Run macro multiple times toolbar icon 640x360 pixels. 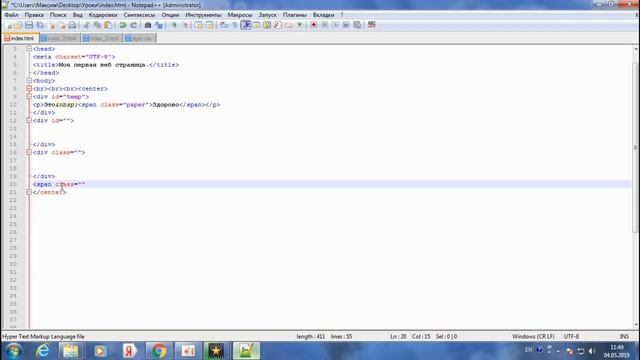tap(346, 25)
